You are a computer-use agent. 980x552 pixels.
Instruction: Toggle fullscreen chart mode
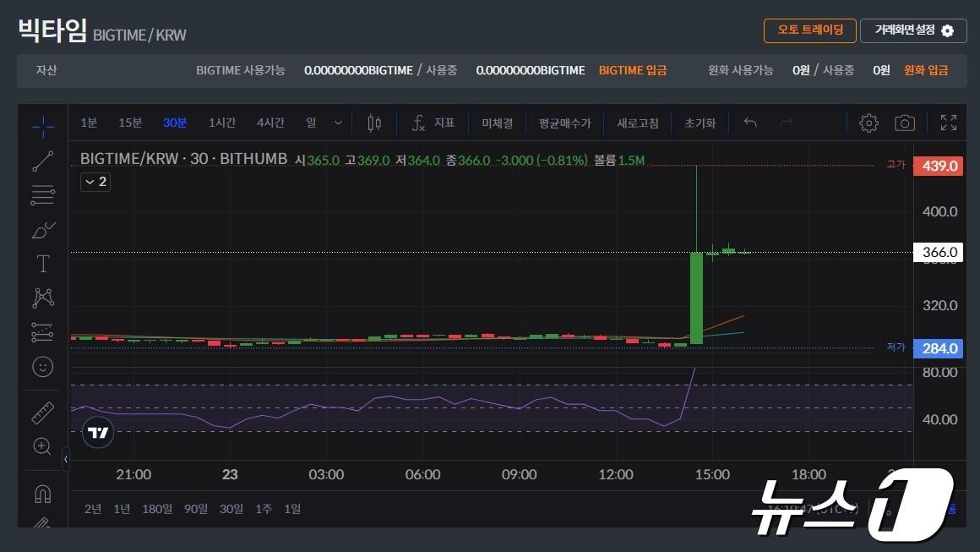[948, 123]
